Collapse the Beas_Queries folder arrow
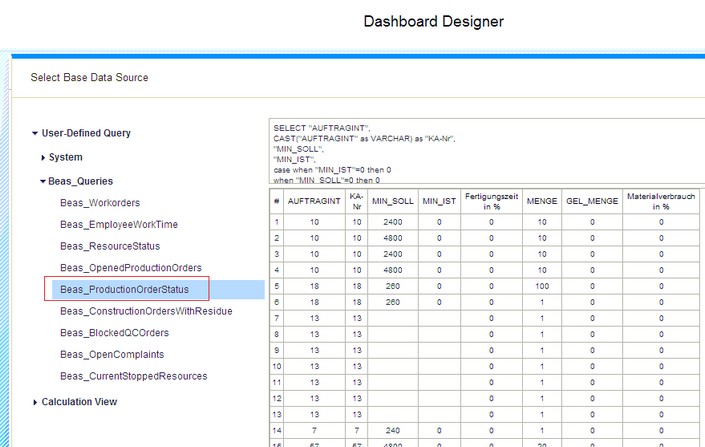This screenshot has width=705, height=447. click(x=43, y=182)
